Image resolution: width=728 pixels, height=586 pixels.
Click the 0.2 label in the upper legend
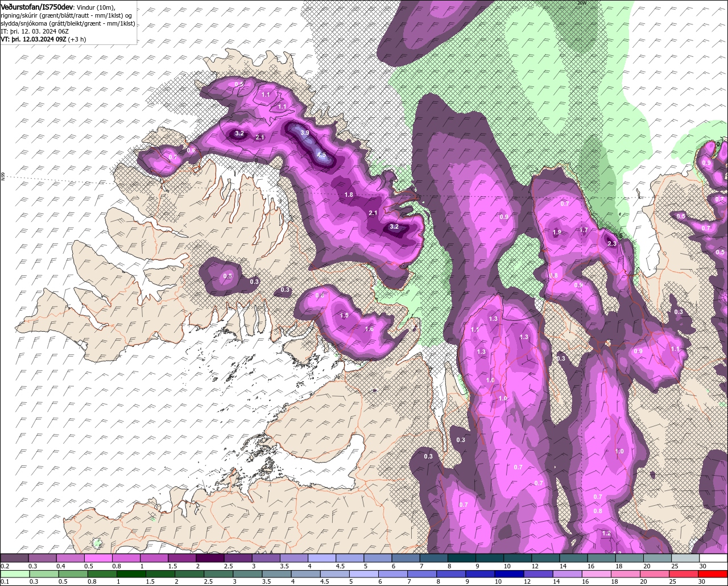click(5, 566)
